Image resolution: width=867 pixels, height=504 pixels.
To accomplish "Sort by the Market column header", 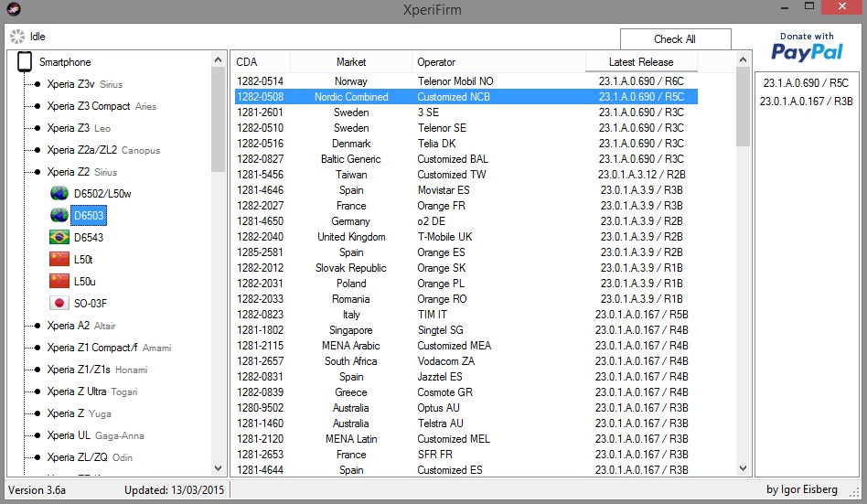I will [x=351, y=62].
